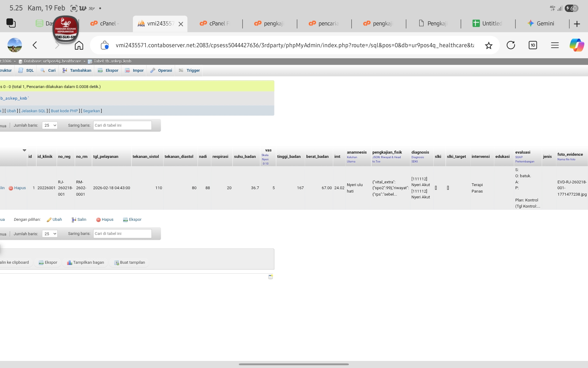Go to browser home page

point(79,45)
